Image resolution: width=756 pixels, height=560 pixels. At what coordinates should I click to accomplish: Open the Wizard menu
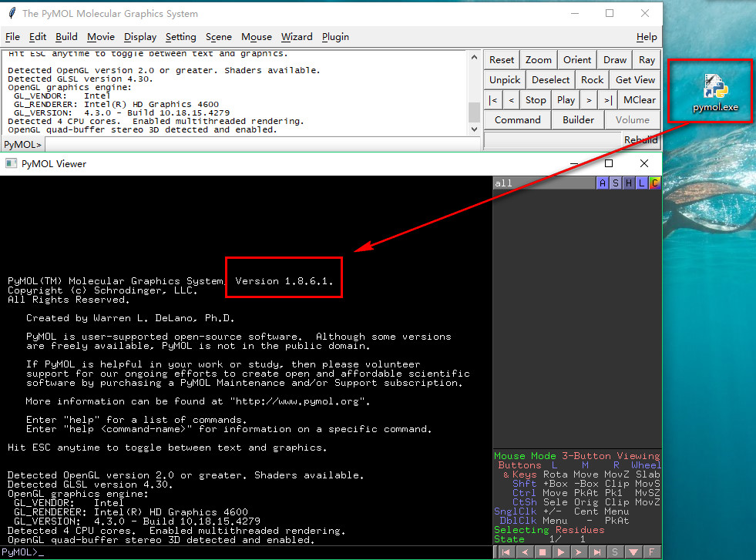pyautogui.click(x=297, y=37)
